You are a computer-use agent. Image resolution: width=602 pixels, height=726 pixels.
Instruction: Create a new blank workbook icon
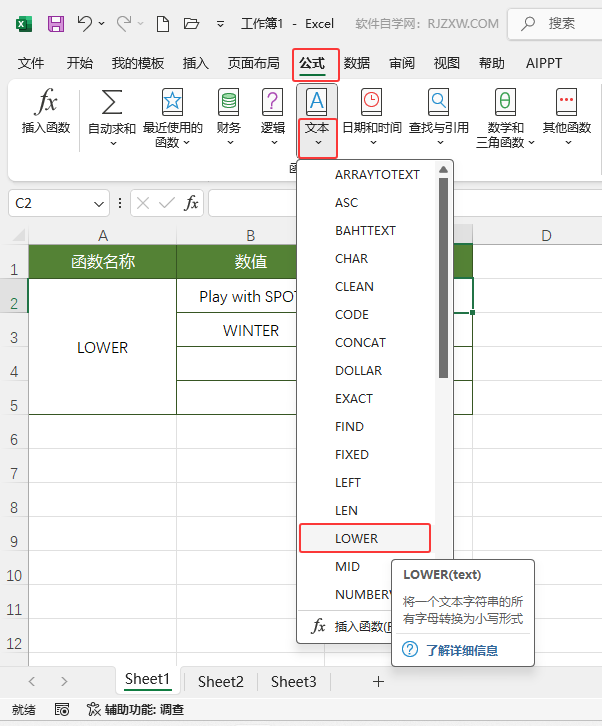pyautogui.click(x=163, y=23)
